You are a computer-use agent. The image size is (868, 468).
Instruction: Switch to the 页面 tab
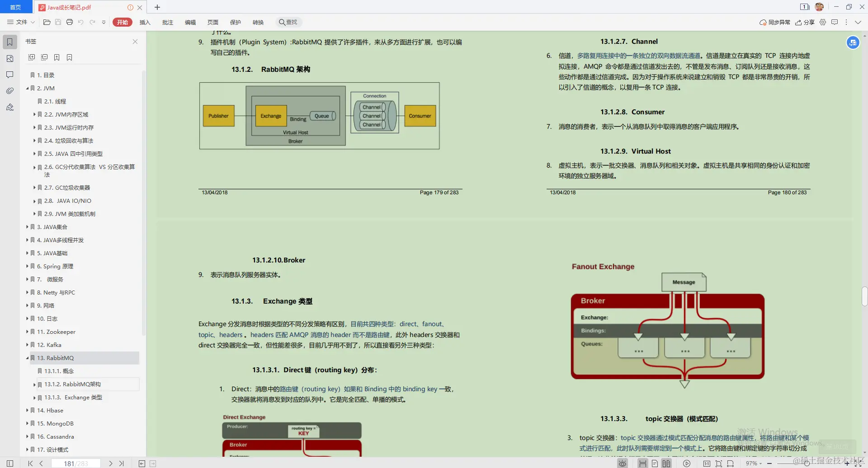click(x=213, y=22)
